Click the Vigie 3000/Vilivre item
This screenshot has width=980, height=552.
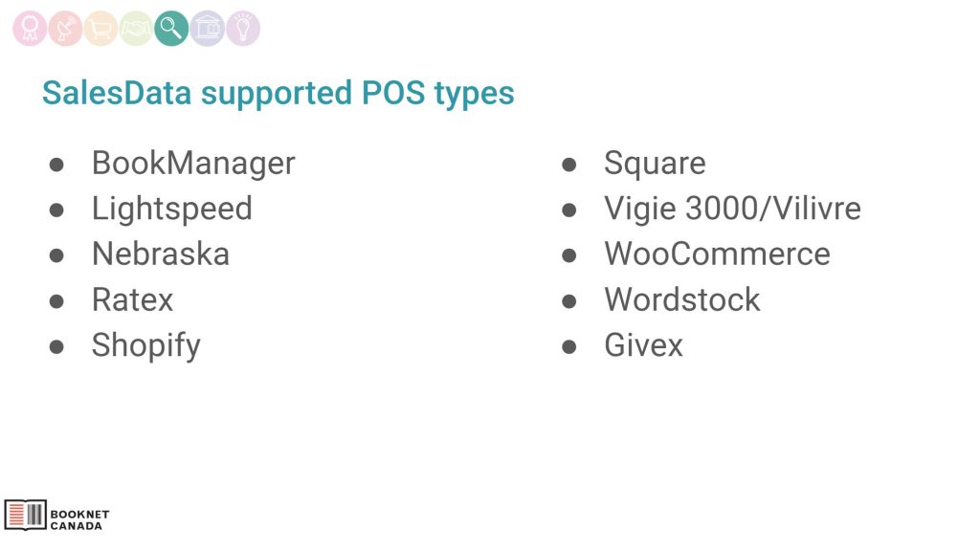click(732, 209)
